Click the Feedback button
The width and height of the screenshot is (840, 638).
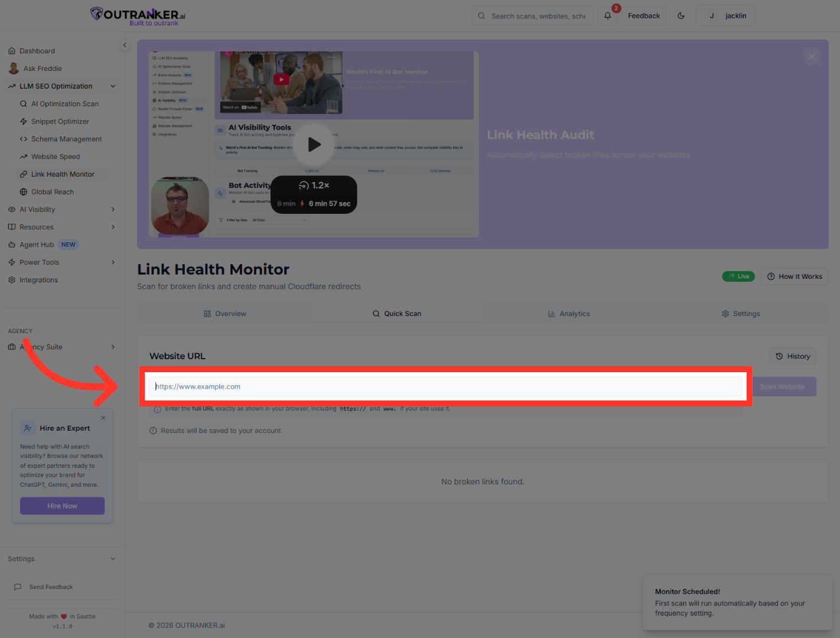click(x=644, y=16)
